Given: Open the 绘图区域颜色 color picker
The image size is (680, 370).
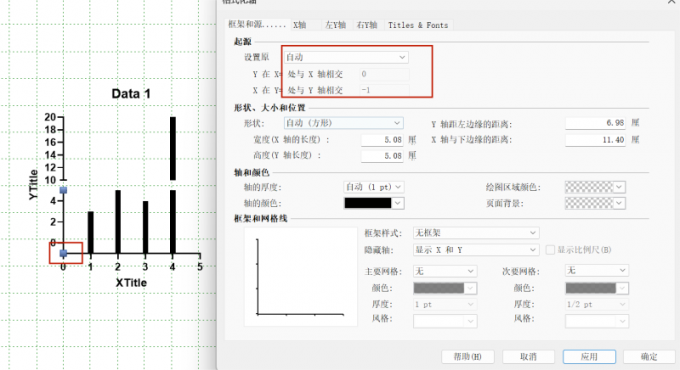Looking at the screenshot, I should click(x=595, y=187).
